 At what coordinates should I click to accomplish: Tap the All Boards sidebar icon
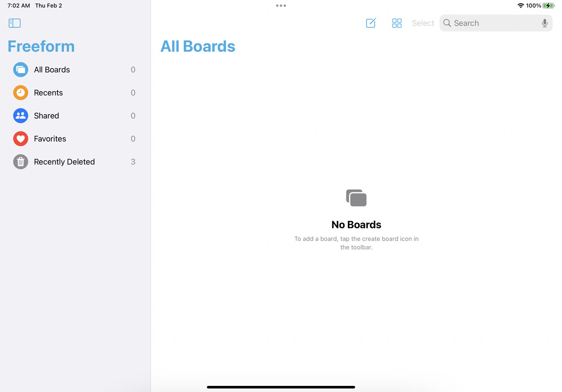point(20,69)
